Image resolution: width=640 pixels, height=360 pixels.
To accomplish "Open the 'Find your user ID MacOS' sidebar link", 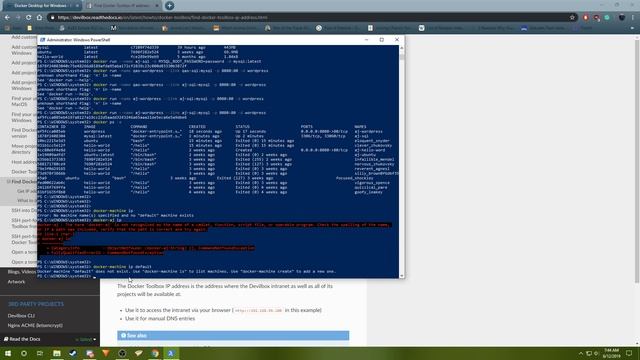I will coord(24,101).
